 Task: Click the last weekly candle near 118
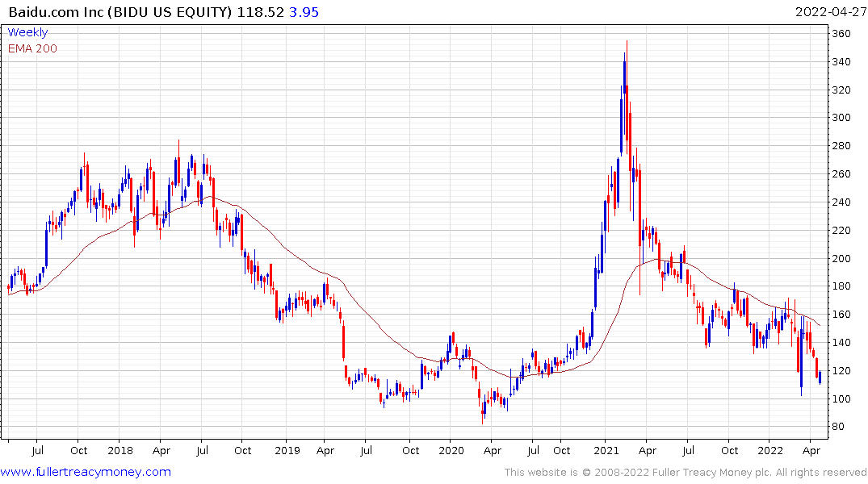tap(820, 378)
